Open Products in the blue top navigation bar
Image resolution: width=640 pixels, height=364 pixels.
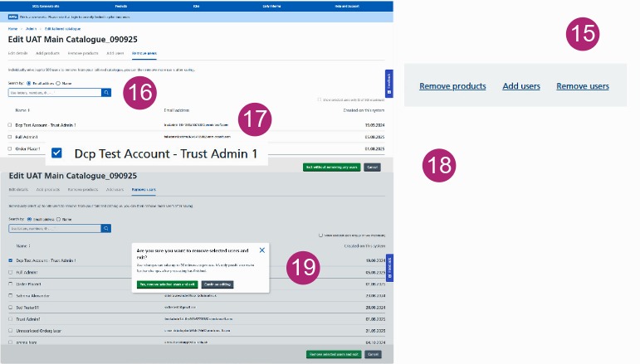click(x=121, y=6)
